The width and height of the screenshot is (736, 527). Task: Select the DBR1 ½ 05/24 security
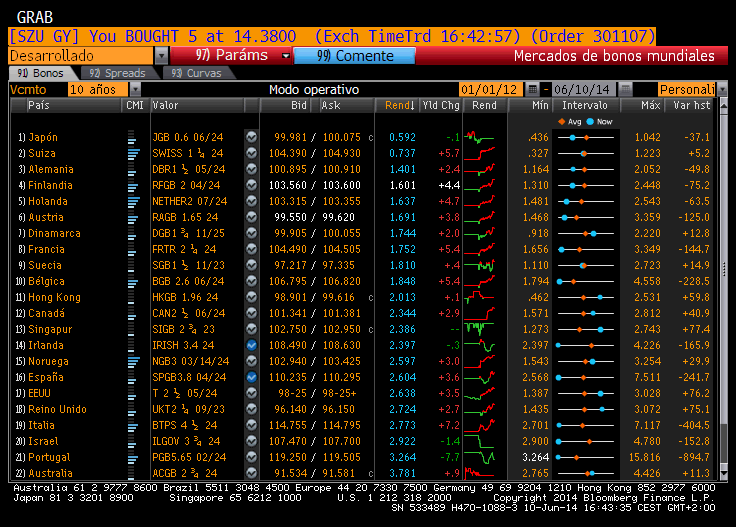tap(189, 169)
